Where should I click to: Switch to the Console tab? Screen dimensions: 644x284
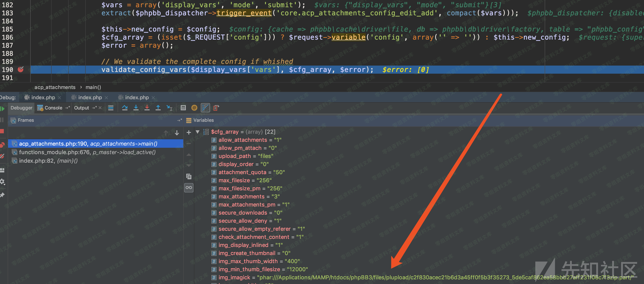(53, 108)
